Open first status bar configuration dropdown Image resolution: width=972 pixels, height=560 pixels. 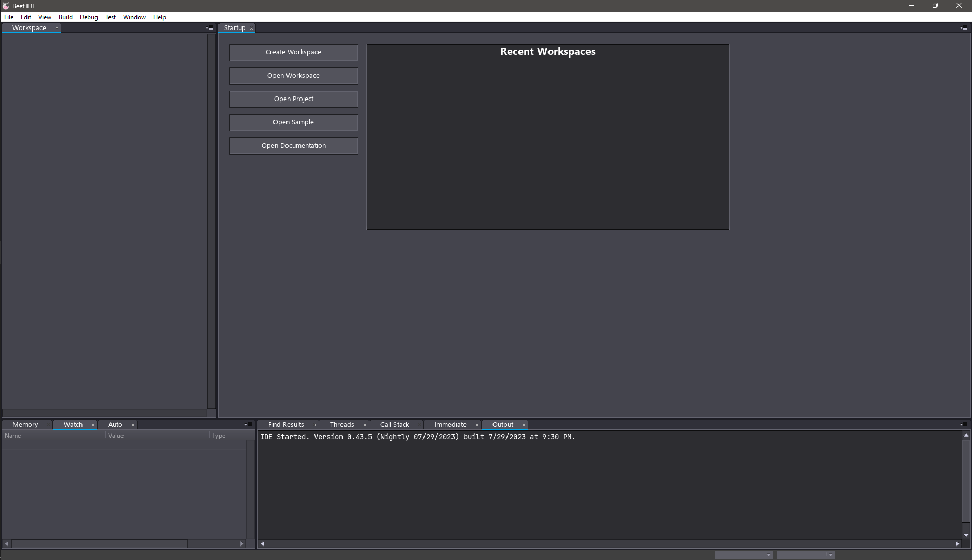744,555
